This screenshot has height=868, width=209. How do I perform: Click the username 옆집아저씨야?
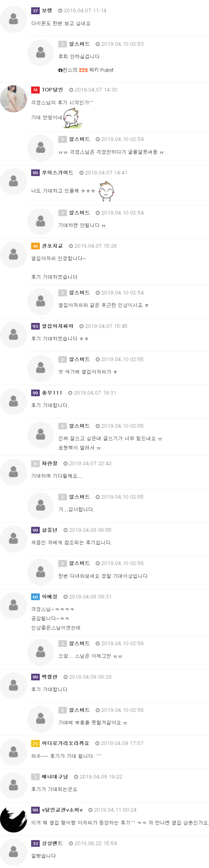57,326
